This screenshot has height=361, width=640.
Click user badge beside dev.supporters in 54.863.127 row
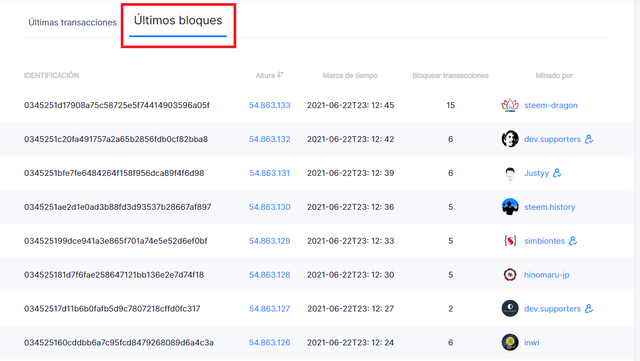(589, 308)
